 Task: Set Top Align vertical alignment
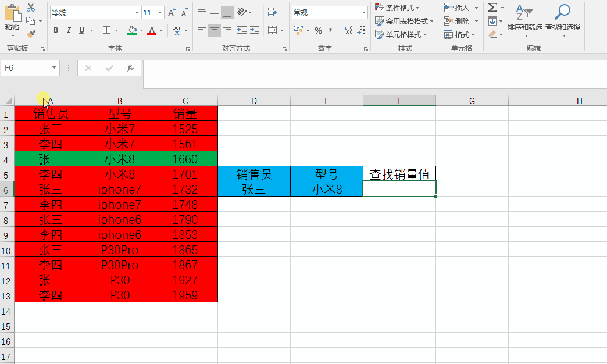pyautogui.click(x=202, y=12)
